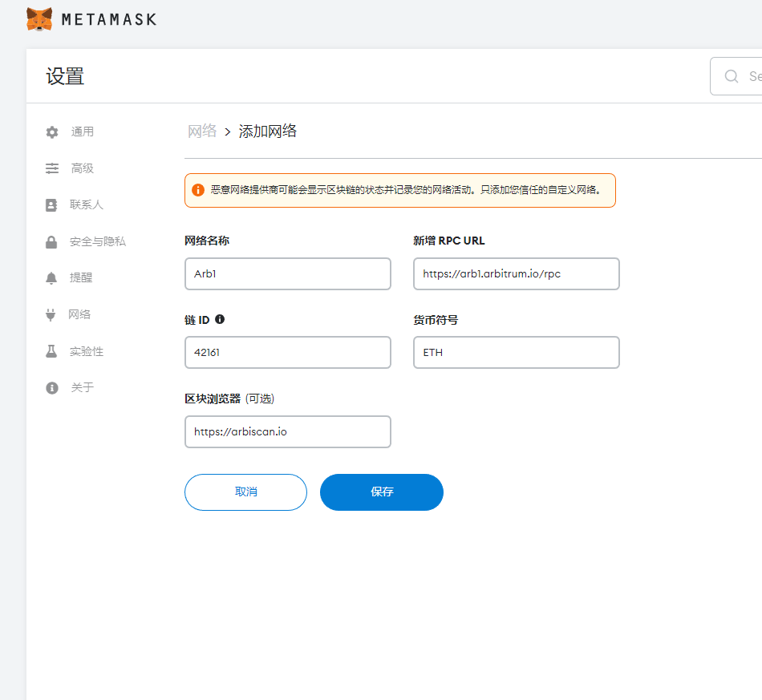Open the 安全与隐私 settings tab
The width and height of the screenshot is (762, 700).
(98, 242)
